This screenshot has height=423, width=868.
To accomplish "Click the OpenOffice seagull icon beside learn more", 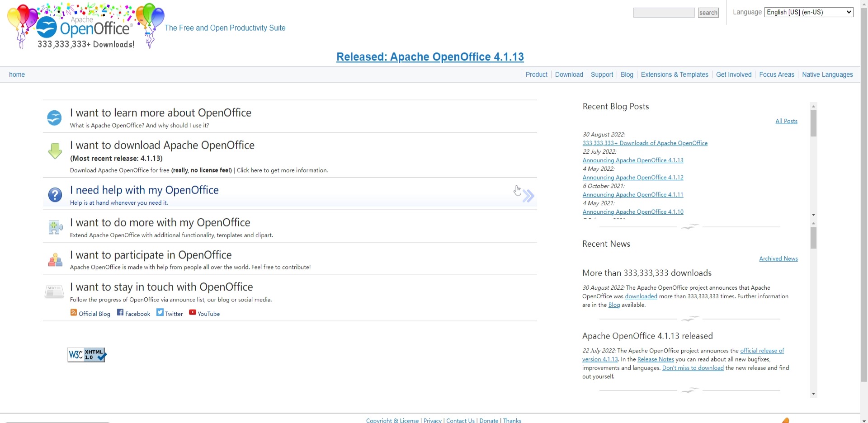I will pyautogui.click(x=55, y=118).
